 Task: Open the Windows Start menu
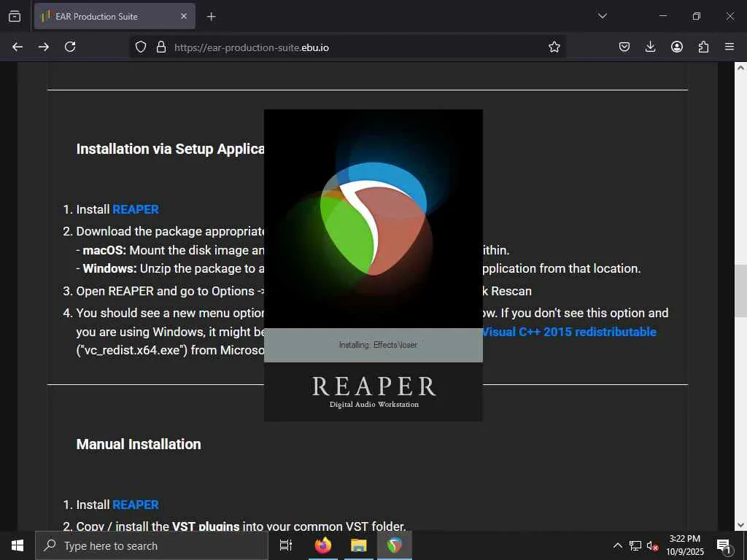click(x=18, y=545)
